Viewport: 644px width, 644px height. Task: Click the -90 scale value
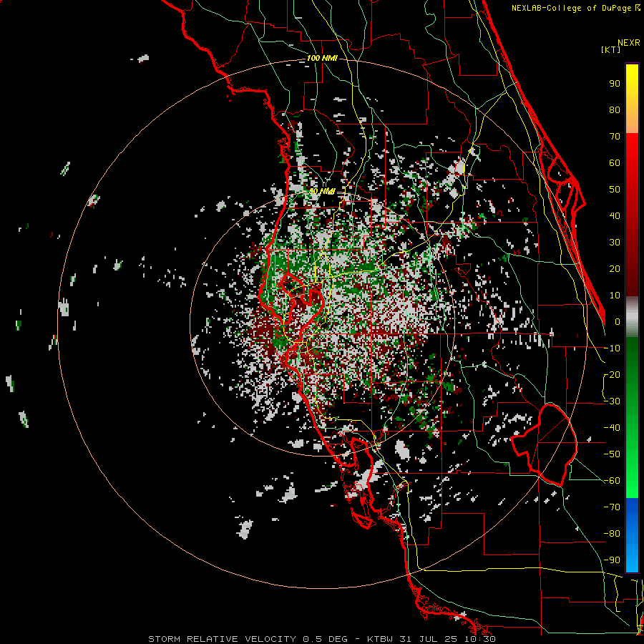click(x=613, y=560)
